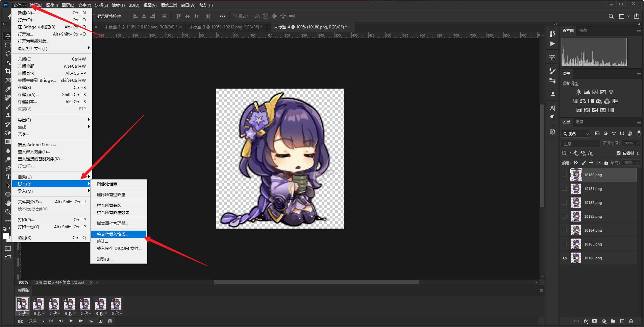This screenshot has height=327, width=644.
Task: Expand the 自动(U) submenu
Action: click(52, 177)
